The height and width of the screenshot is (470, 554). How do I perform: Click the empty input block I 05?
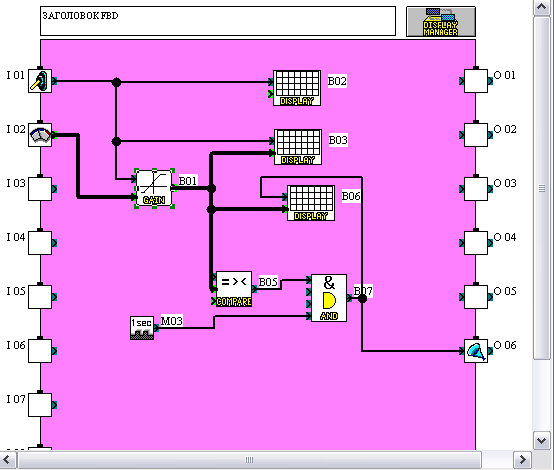40,297
